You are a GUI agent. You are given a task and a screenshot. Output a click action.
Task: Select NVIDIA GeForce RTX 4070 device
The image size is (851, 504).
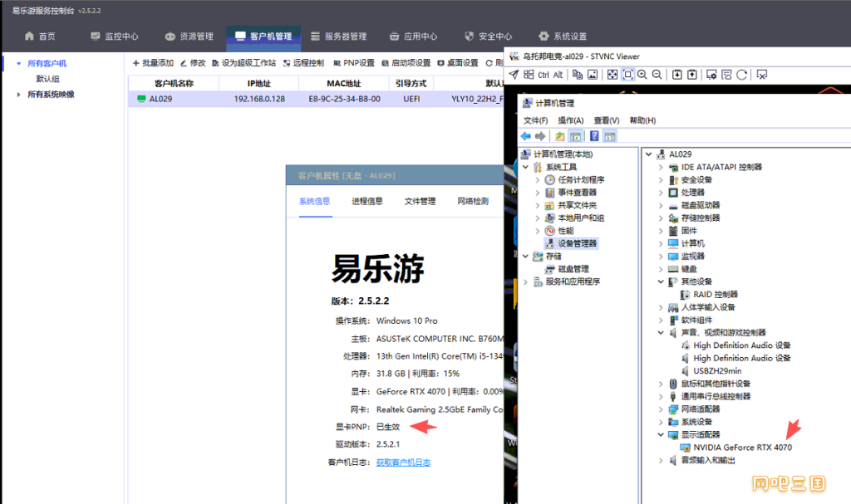tap(742, 448)
